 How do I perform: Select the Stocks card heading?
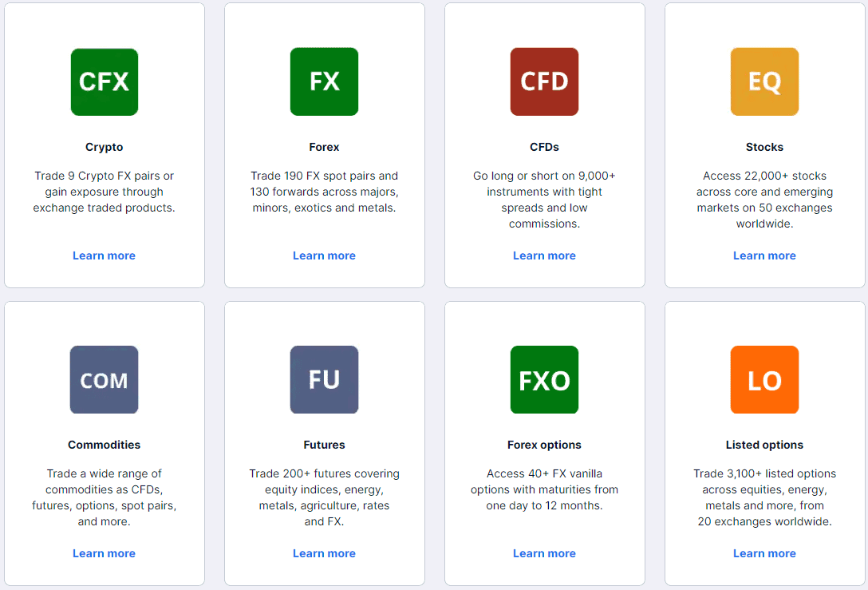pos(764,147)
